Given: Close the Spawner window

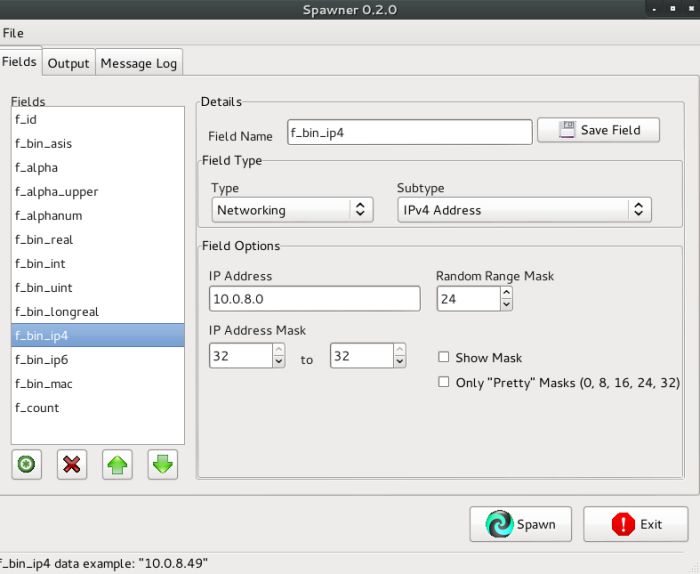Looking at the screenshot, I should tap(692, 8).
